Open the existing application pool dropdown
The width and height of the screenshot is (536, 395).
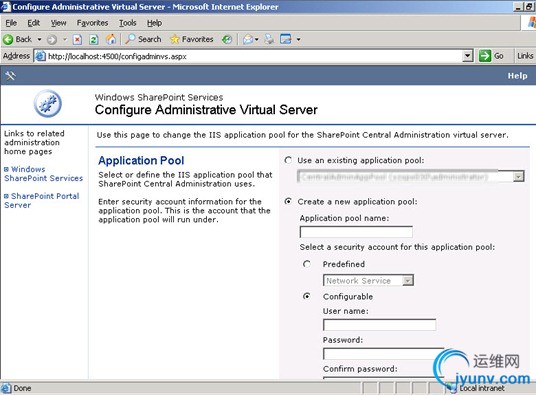411,177
